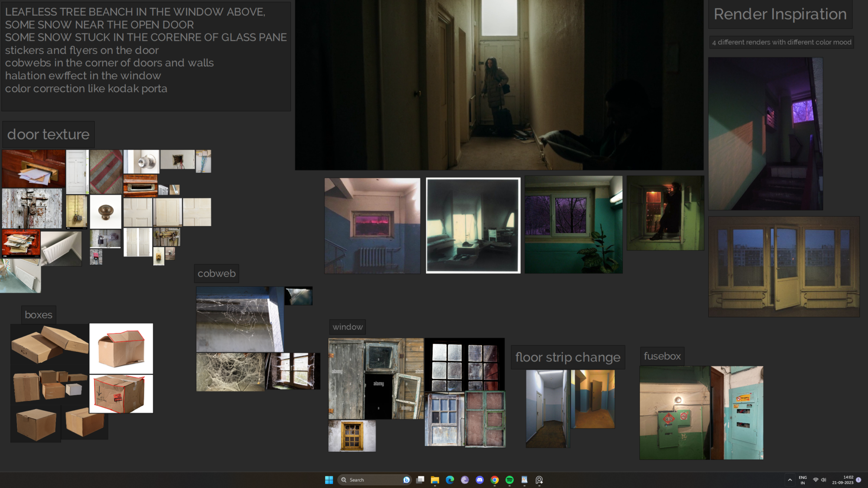Open Spotify from the taskbar
Viewport: 868px width, 488px height.
click(509, 480)
